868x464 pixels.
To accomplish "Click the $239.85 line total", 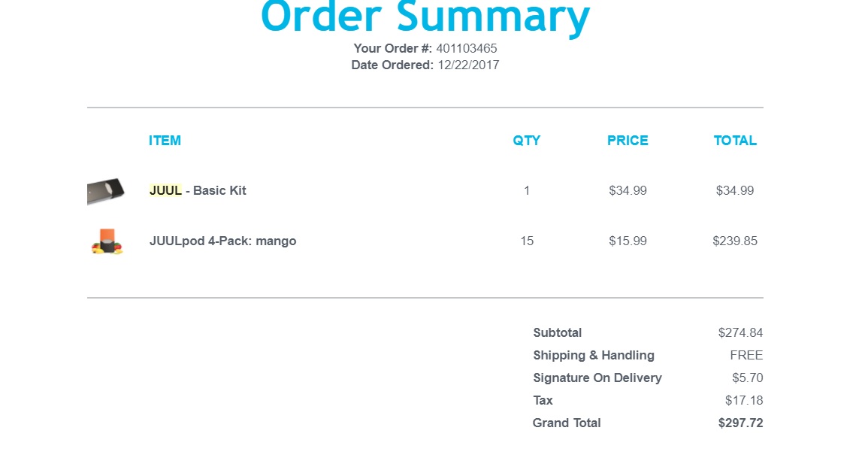I will click(735, 241).
